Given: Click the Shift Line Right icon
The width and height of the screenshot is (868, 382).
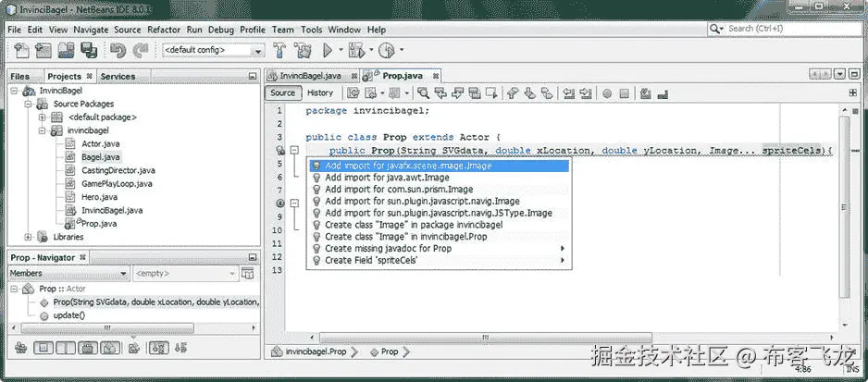Looking at the screenshot, I should pos(585,93).
